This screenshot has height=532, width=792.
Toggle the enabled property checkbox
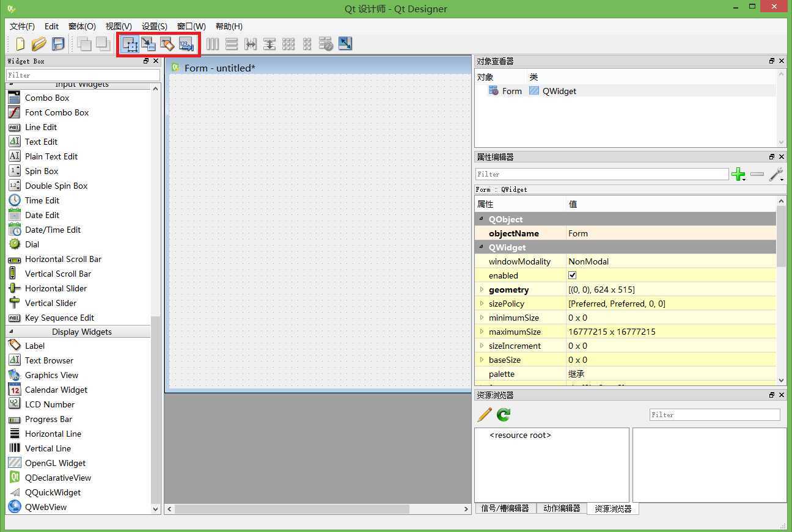(573, 275)
